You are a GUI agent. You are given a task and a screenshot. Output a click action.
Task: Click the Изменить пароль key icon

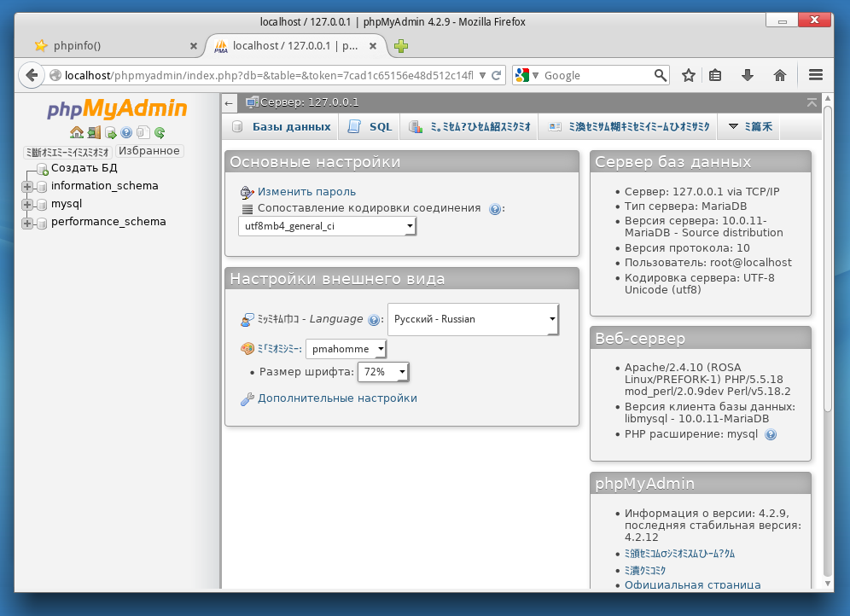click(x=247, y=192)
